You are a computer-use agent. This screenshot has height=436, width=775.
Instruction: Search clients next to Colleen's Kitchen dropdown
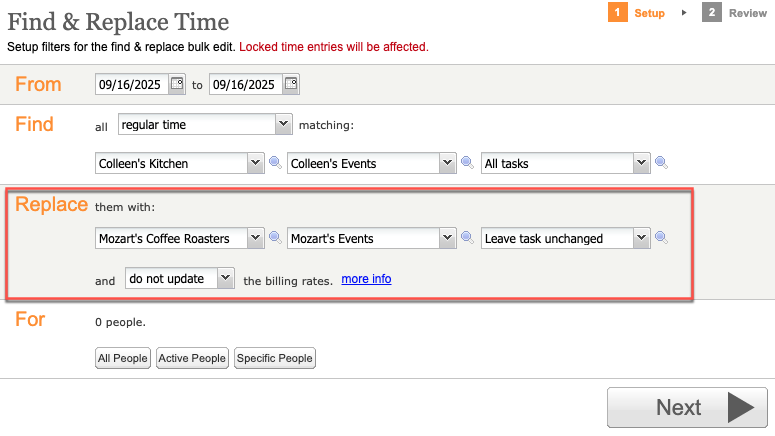coord(275,162)
